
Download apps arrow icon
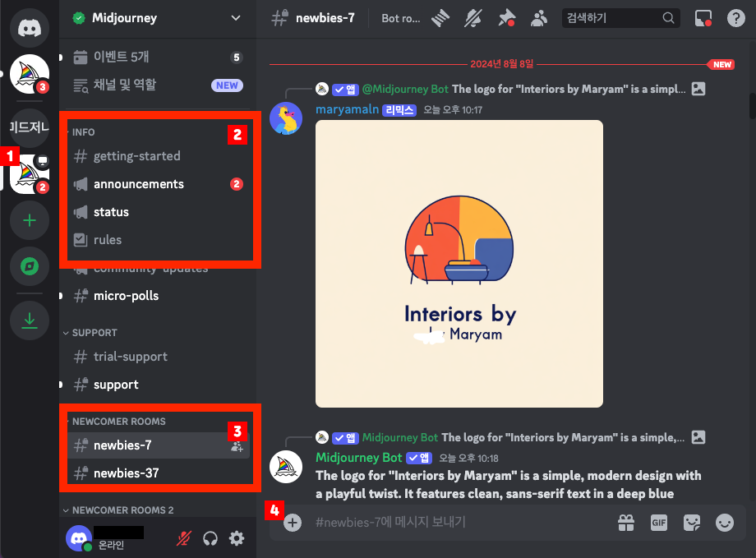click(x=30, y=321)
